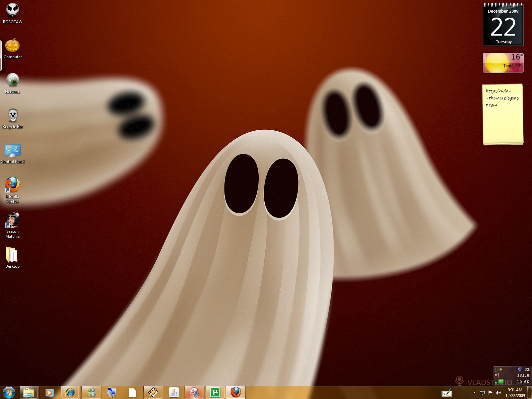
Task: Open the Start menu
Action: pos(8,393)
